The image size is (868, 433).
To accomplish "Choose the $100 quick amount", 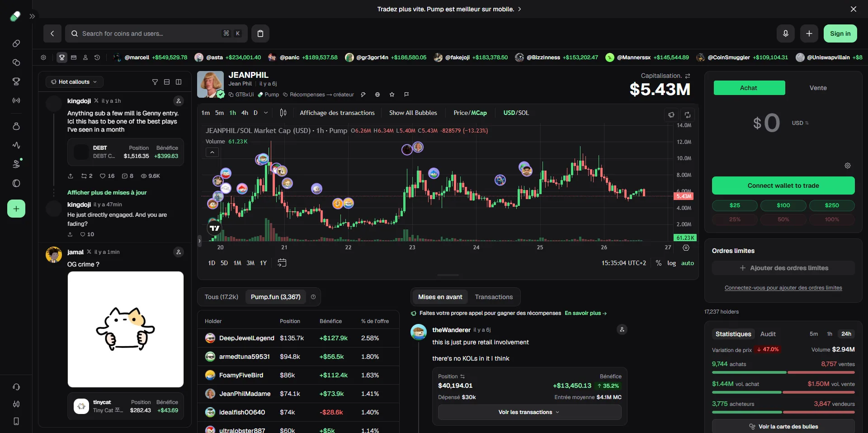I will [783, 205].
